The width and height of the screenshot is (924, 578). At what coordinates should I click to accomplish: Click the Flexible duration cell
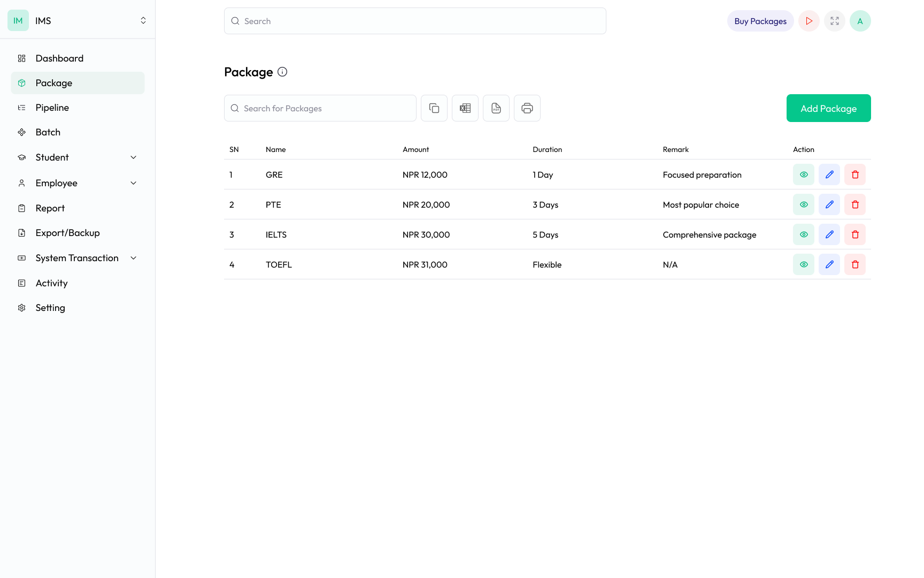click(547, 264)
